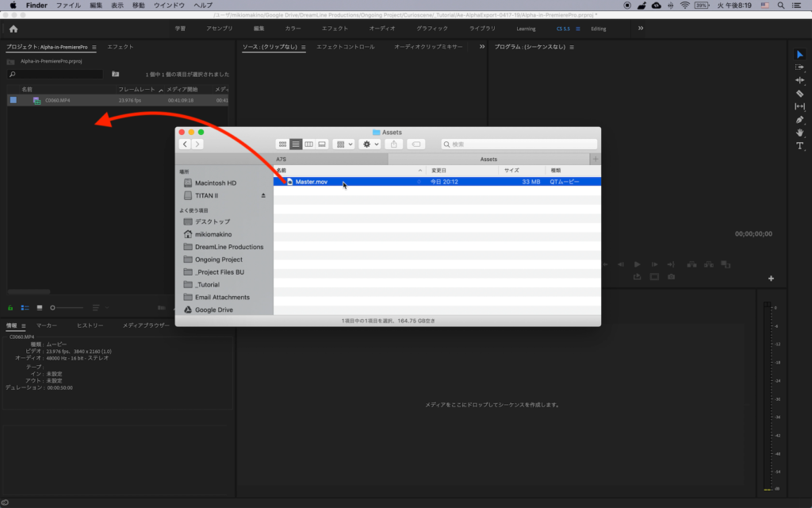Open Finder group-by dropdown
Viewport: 812px width, 508px height.
coord(344,144)
